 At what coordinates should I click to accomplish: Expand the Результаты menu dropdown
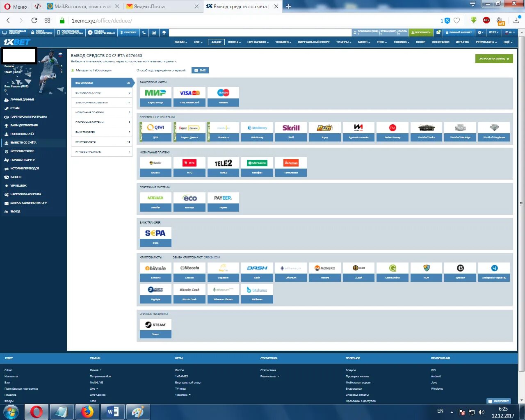(x=486, y=42)
